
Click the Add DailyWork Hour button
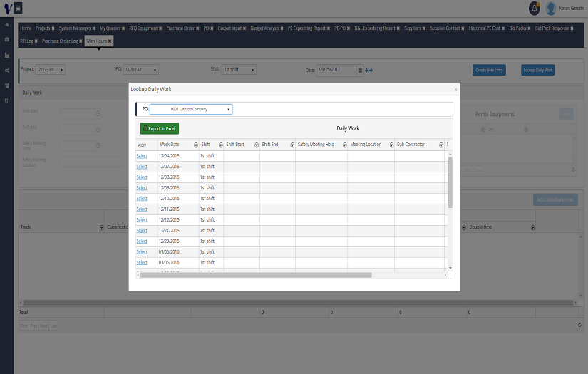coord(555,199)
